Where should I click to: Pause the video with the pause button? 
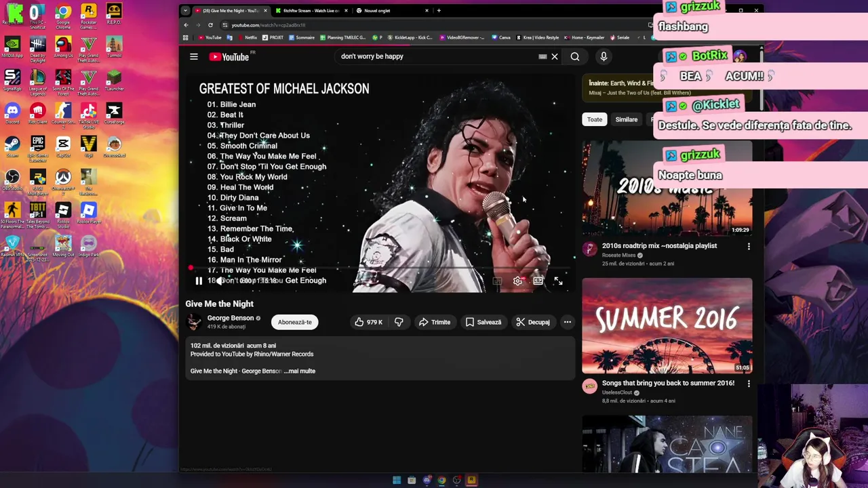point(199,281)
